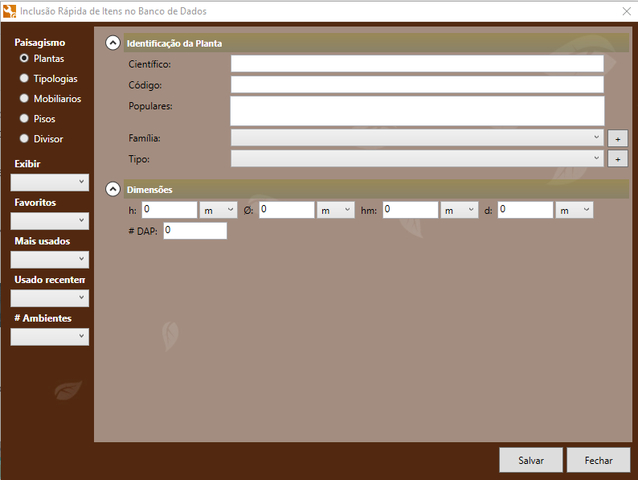Click the plus button next to Tipo
Image resolution: width=638 pixels, height=480 pixels.
[618, 159]
